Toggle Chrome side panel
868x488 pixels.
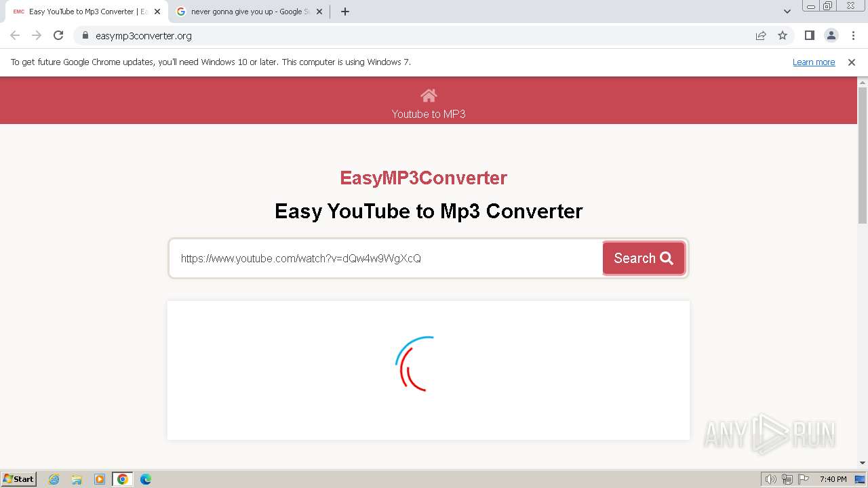[810, 36]
